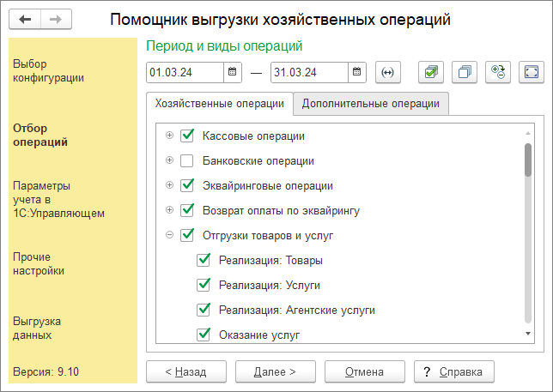
Task: Uncheck Реализация: Услуги checkbox
Action: click(204, 285)
